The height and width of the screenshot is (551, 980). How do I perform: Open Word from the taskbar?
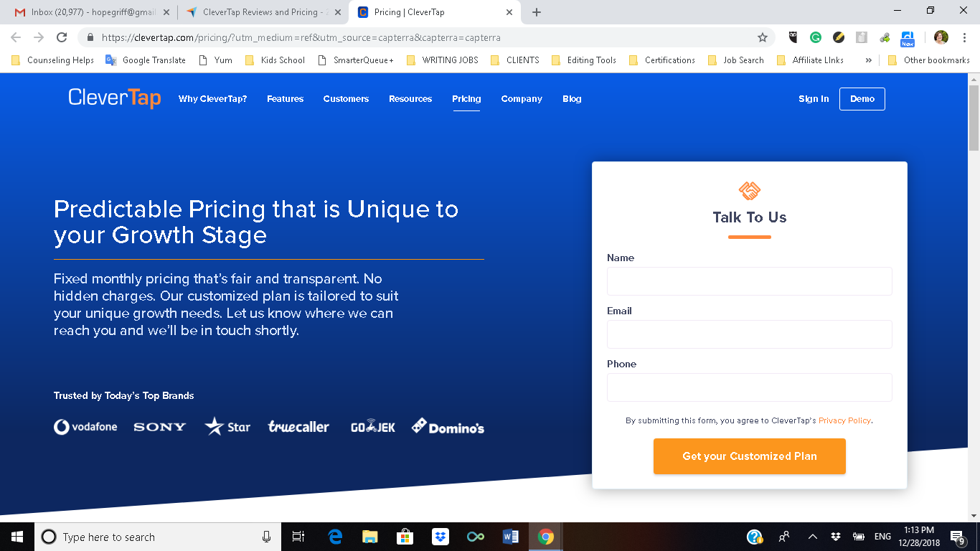tap(510, 537)
